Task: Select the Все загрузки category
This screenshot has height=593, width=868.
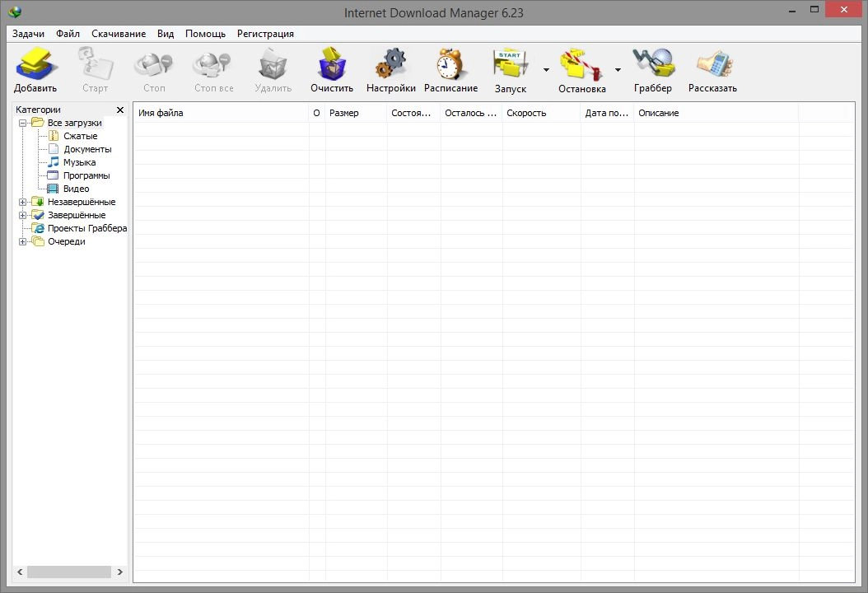Action: tap(75, 123)
